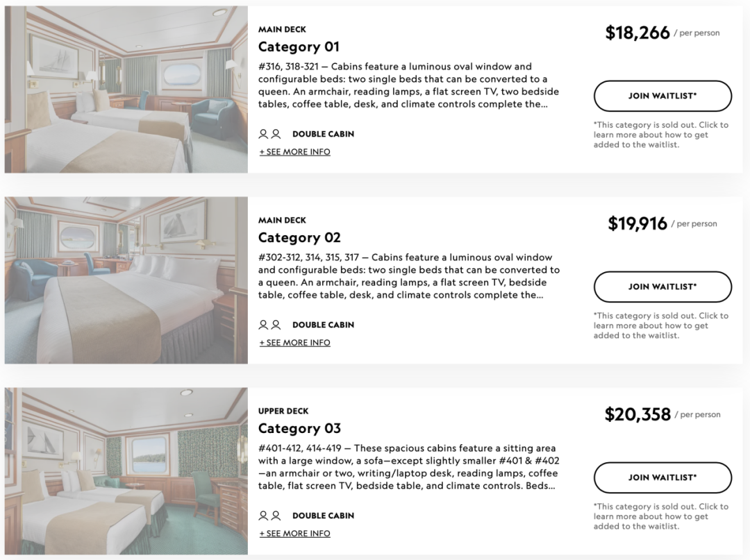The height and width of the screenshot is (560, 750).
Task: Click the Category 02 double occupancy icon
Action: pyautogui.click(x=269, y=325)
